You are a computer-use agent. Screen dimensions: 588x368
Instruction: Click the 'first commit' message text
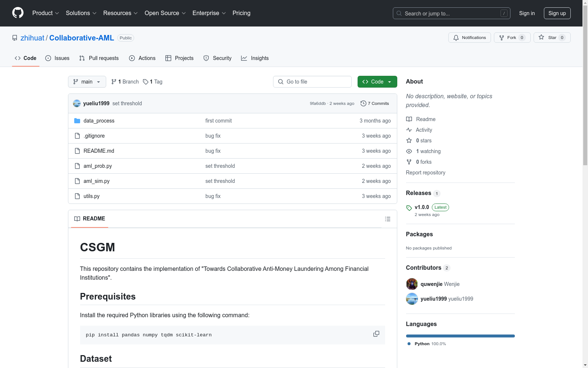pyautogui.click(x=219, y=121)
